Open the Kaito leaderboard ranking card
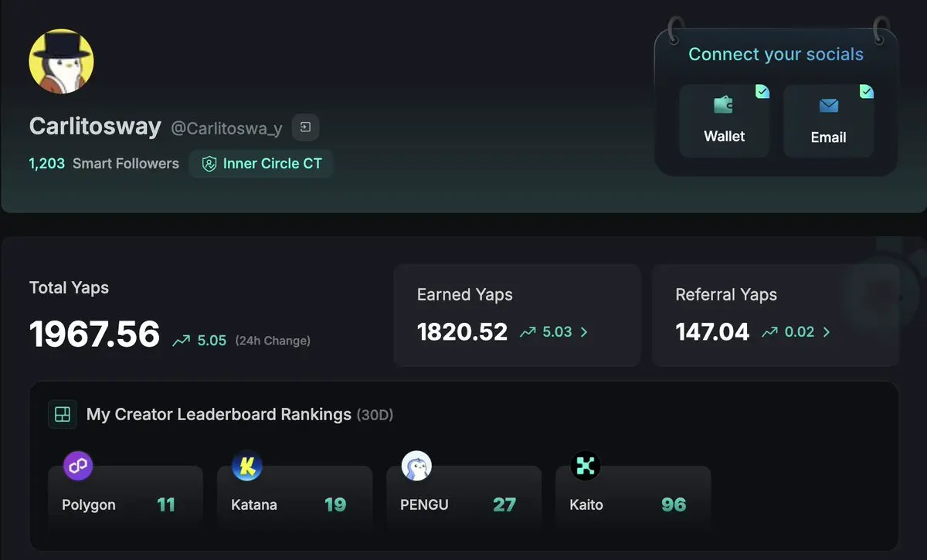Image resolution: width=927 pixels, height=560 pixels. (633, 497)
